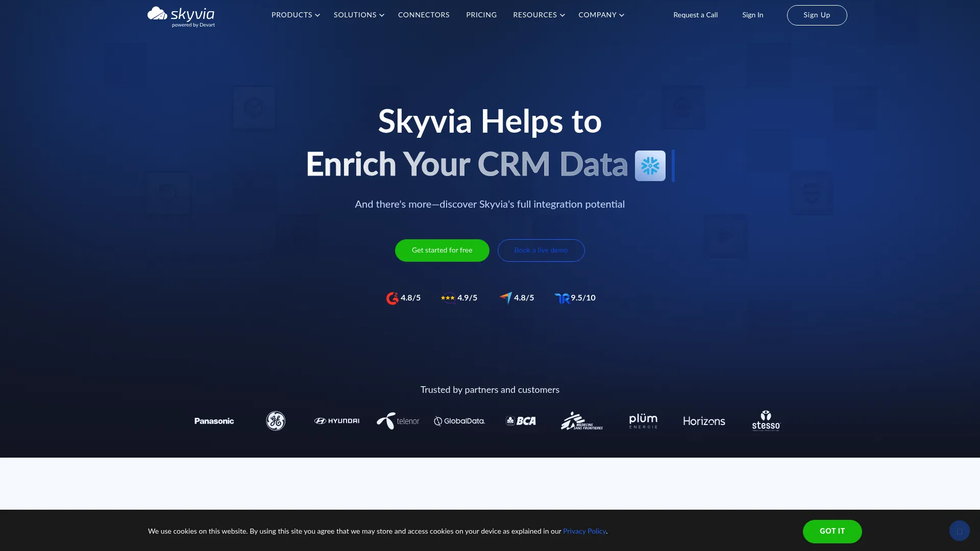This screenshot has height=551, width=980.
Task: Click the Sign Up button
Action: pyautogui.click(x=817, y=15)
